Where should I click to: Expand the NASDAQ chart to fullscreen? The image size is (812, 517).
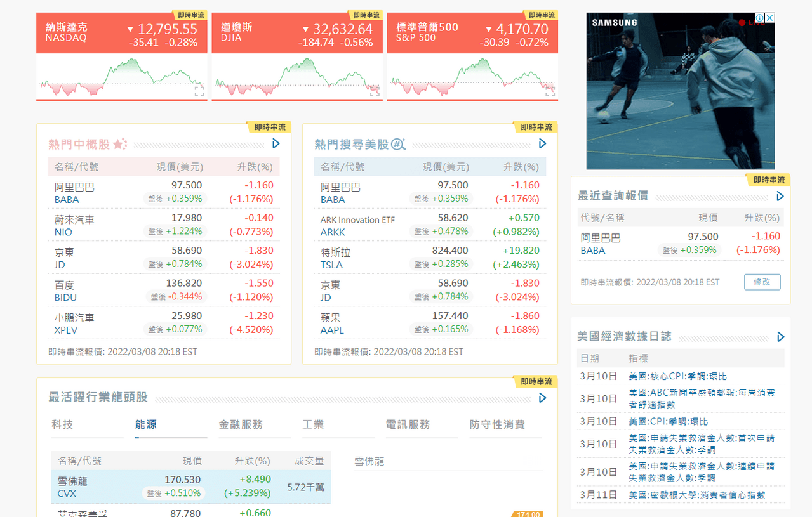click(199, 91)
